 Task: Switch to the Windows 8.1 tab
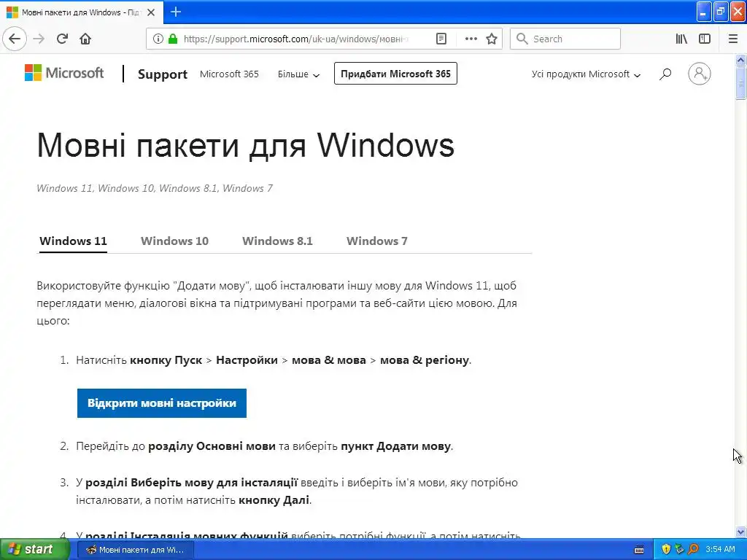tap(277, 241)
